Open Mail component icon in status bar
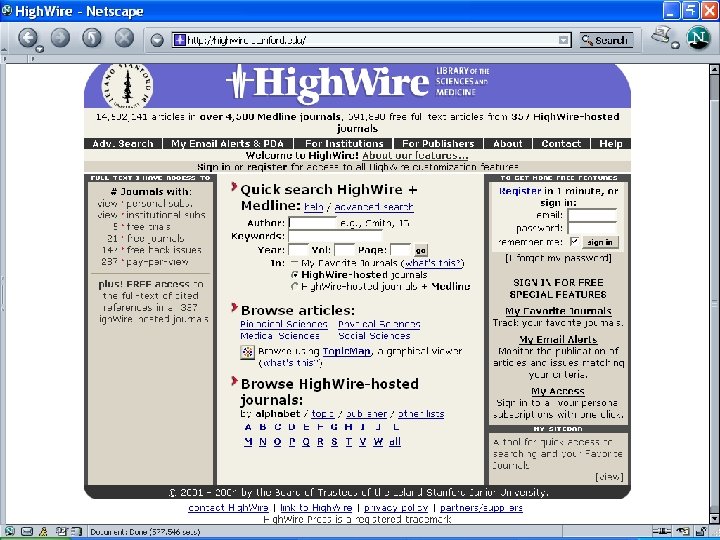This screenshot has height=540, width=720. coord(27,531)
